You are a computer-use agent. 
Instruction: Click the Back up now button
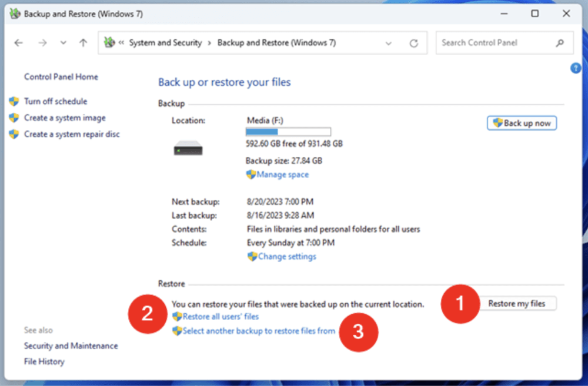click(x=523, y=123)
